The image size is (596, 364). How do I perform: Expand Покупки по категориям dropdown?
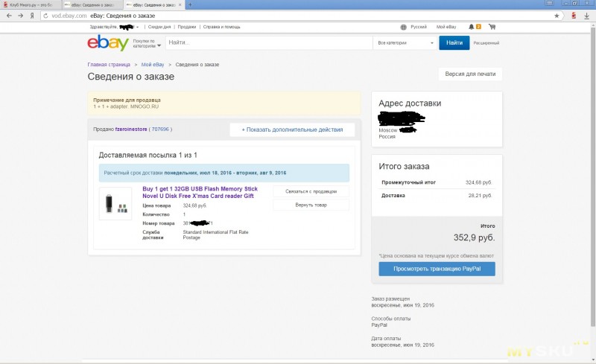(147, 43)
